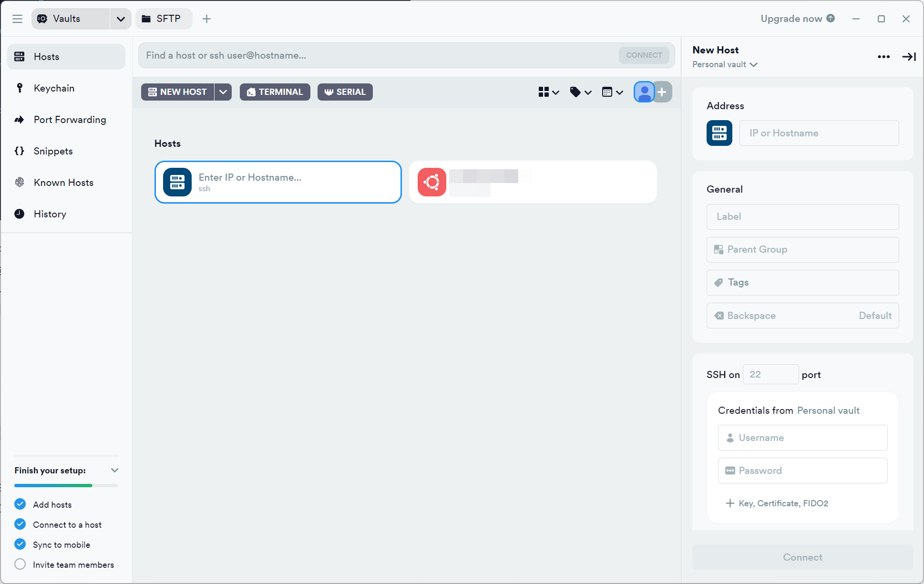This screenshot has width=924, height=584.
Task: Click the add team member plus icon
Action: coord(662,92)
